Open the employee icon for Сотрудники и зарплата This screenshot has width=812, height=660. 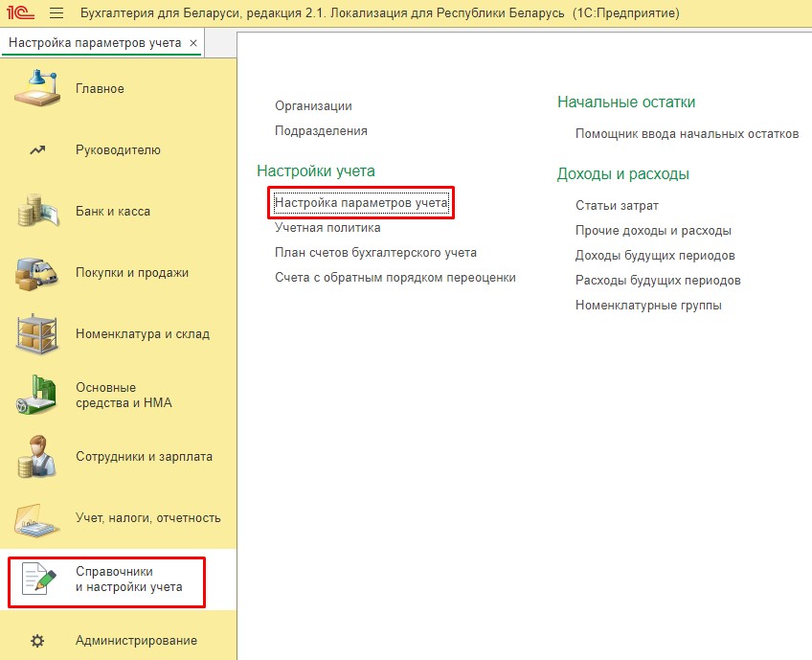(x=37, y=456)
